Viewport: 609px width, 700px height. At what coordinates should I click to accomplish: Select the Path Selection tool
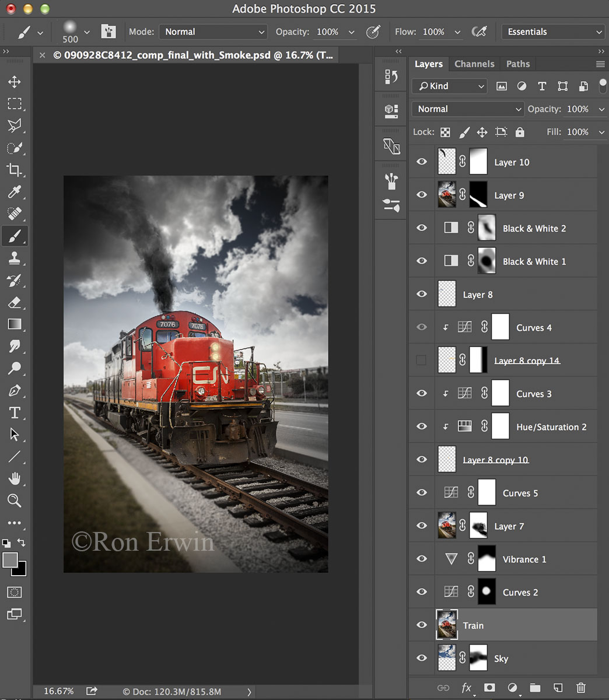[15, 435]
